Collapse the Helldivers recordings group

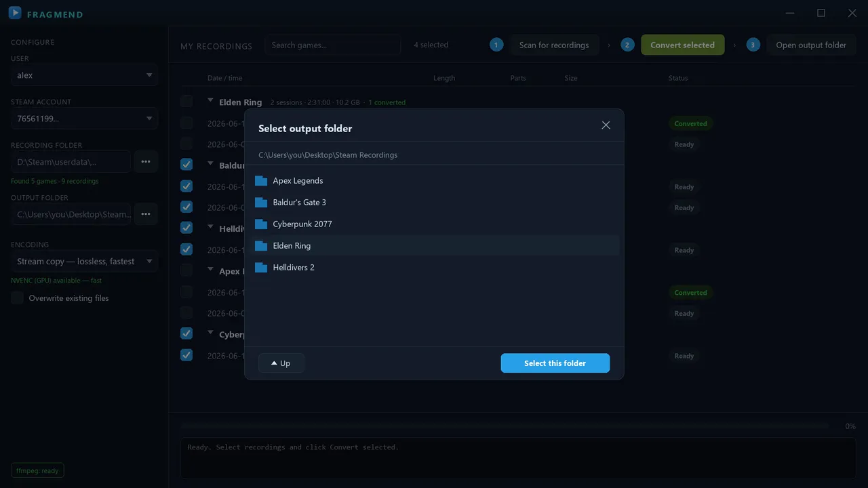pos(210,227)
